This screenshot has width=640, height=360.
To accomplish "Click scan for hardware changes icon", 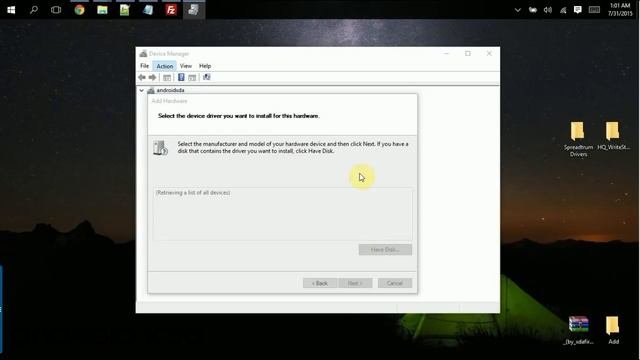I will pyautogui.click(x=207, y=77).
